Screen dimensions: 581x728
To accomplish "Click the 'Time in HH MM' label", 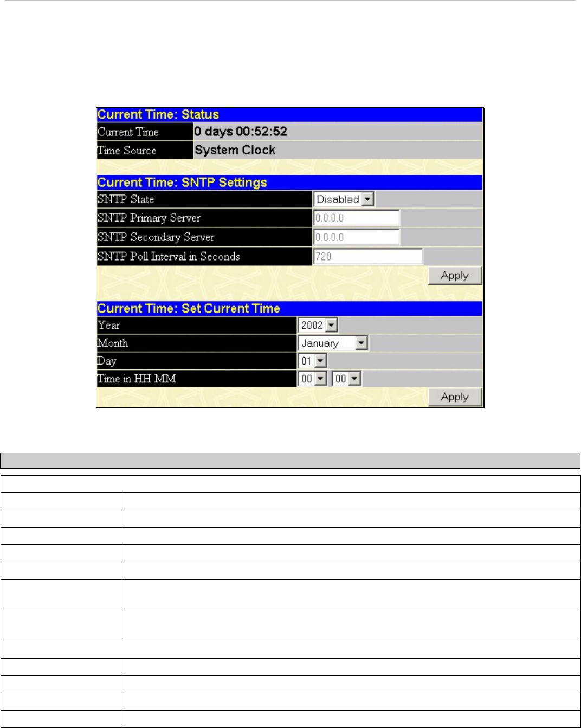I will [x=137, y=379].
